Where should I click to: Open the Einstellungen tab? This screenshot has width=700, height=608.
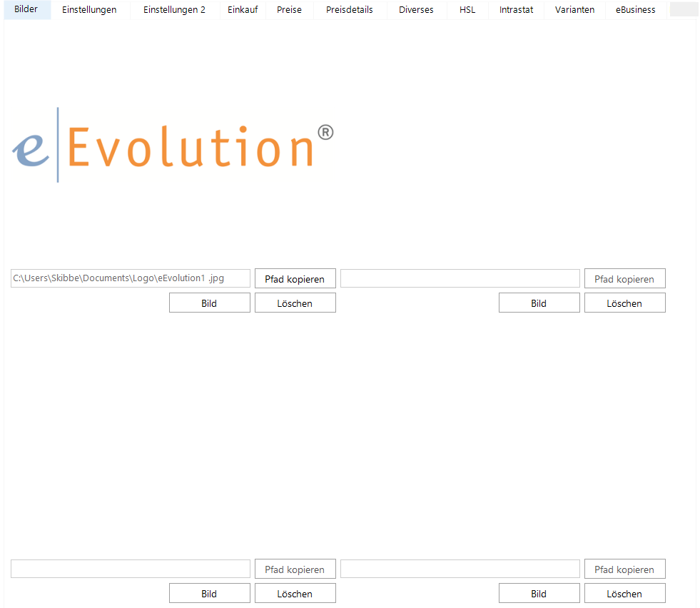point(89,10)
